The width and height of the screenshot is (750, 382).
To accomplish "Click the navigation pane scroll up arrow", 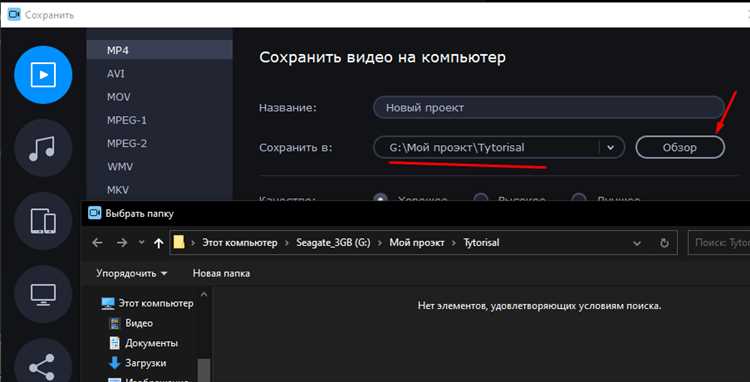I will click(204, 295).
